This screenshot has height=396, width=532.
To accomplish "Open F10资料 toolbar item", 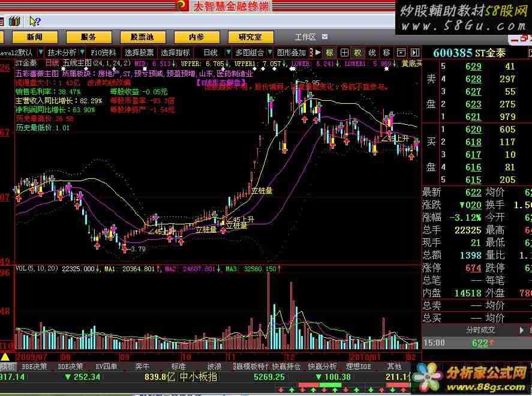I will [x=103, y=53].
